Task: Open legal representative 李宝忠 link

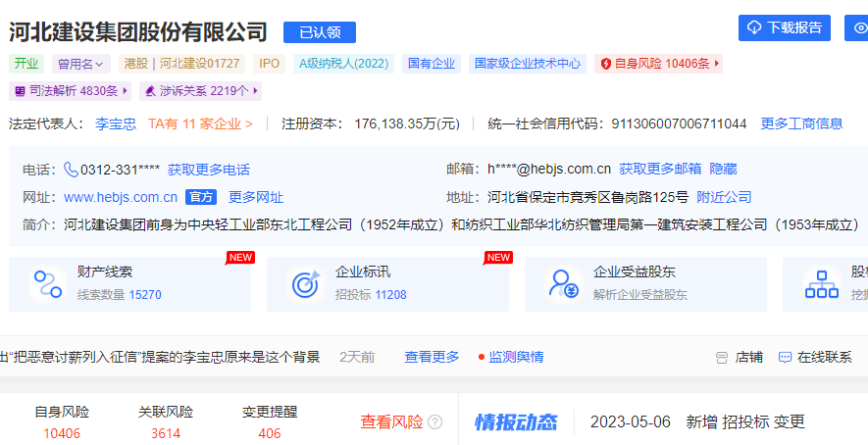Action: click(116, 124)
